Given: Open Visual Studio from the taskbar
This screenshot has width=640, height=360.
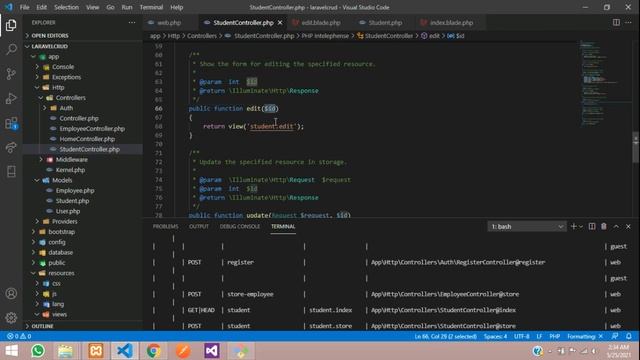Looking at the screenshot, I should click(212, 351).
